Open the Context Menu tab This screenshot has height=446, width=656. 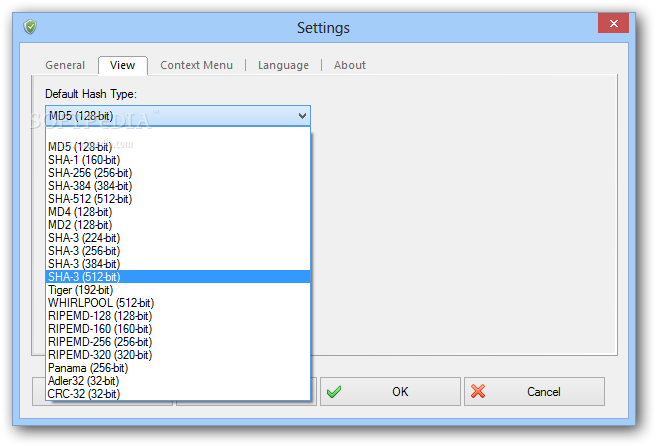tap(197, 65)
